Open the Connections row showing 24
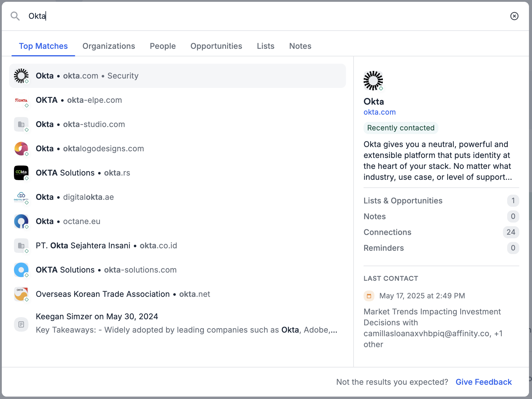 pos(441,232)
